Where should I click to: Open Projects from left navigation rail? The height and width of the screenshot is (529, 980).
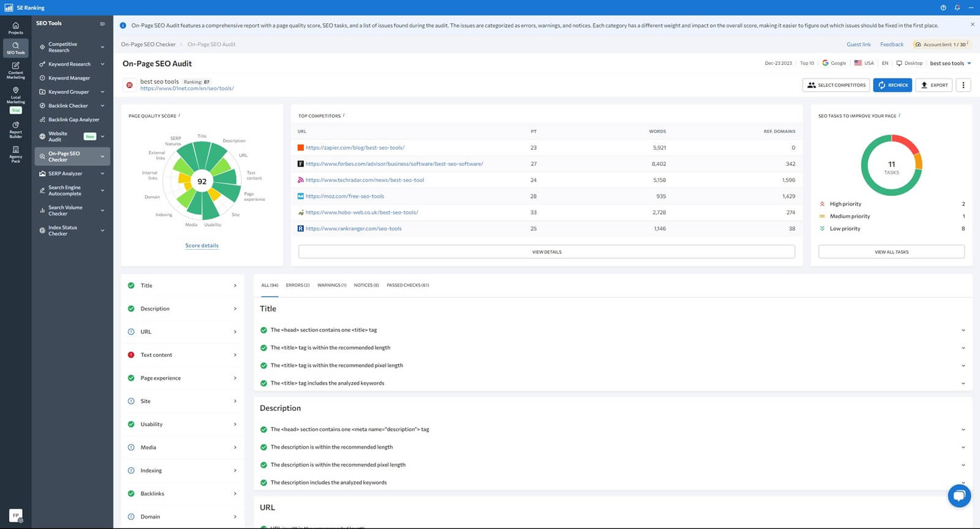15,28
